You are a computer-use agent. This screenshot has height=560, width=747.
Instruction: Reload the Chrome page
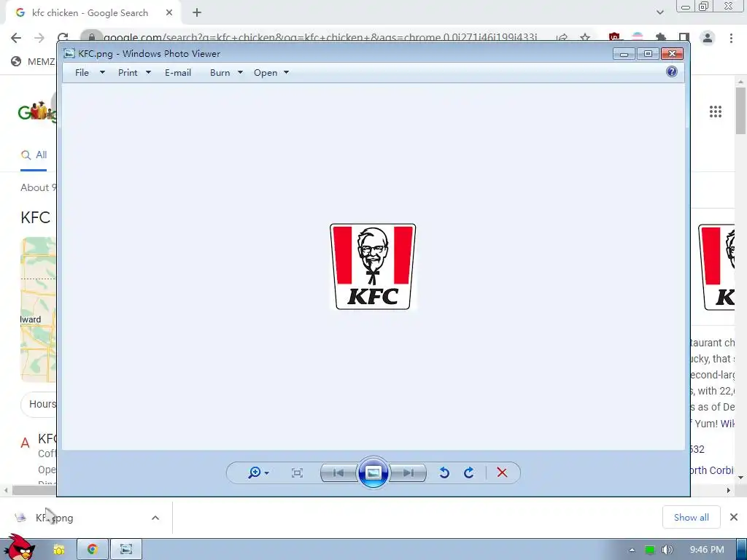coord(63,38)
